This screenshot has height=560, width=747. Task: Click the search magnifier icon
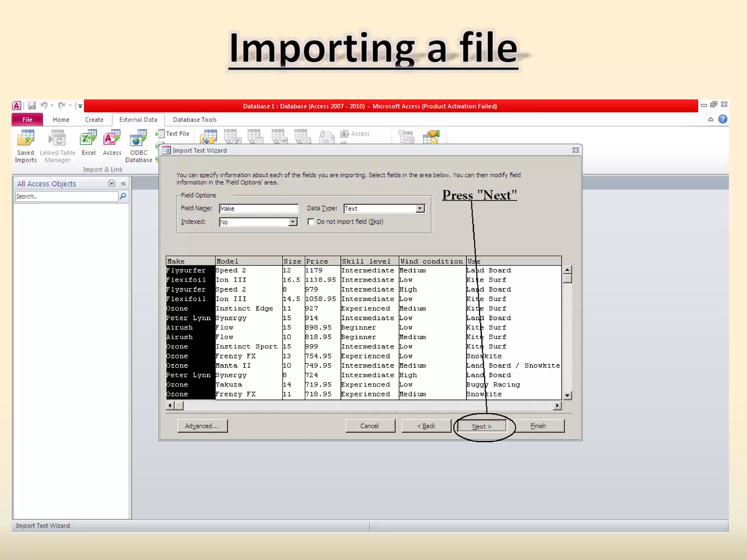(123, 197)
